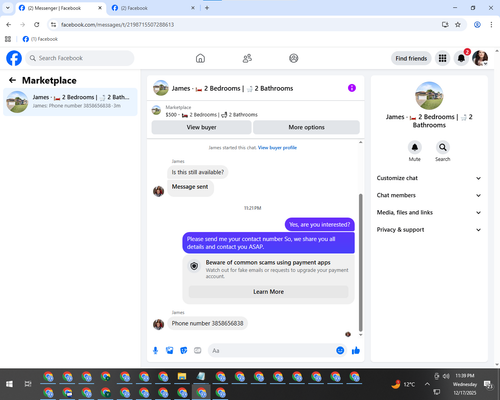Open the weather widget showing 12°C
This screenshot has height=400, width=500.
pos(403,384)
